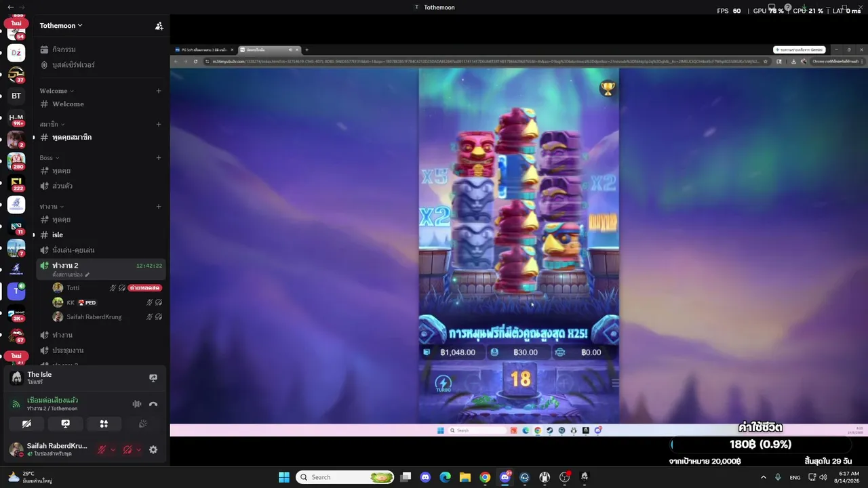Start screen sharing
The image size is (868, 488).
click(x=65, y=424)
